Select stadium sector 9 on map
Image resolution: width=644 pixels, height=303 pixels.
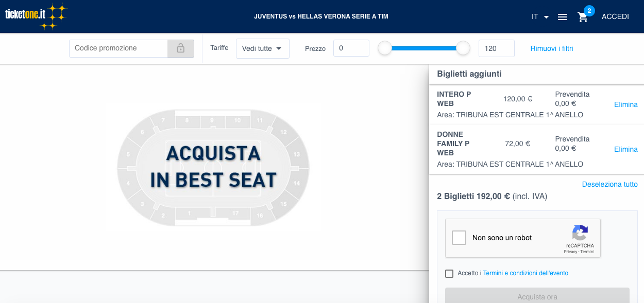click(x=212, y=121)
